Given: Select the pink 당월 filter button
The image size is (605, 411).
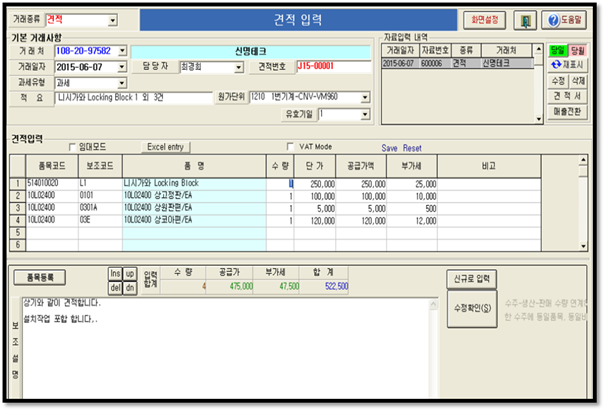Looking at the screenshot, I should (x=577, y=49).
